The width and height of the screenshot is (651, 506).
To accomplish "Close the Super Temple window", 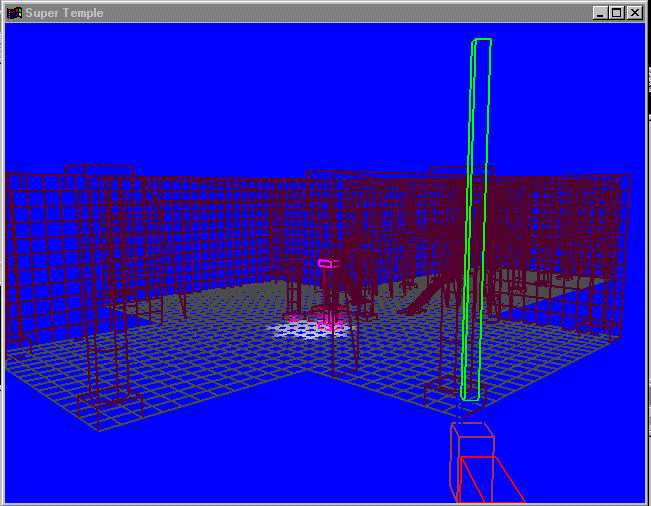I will (633, 13).
